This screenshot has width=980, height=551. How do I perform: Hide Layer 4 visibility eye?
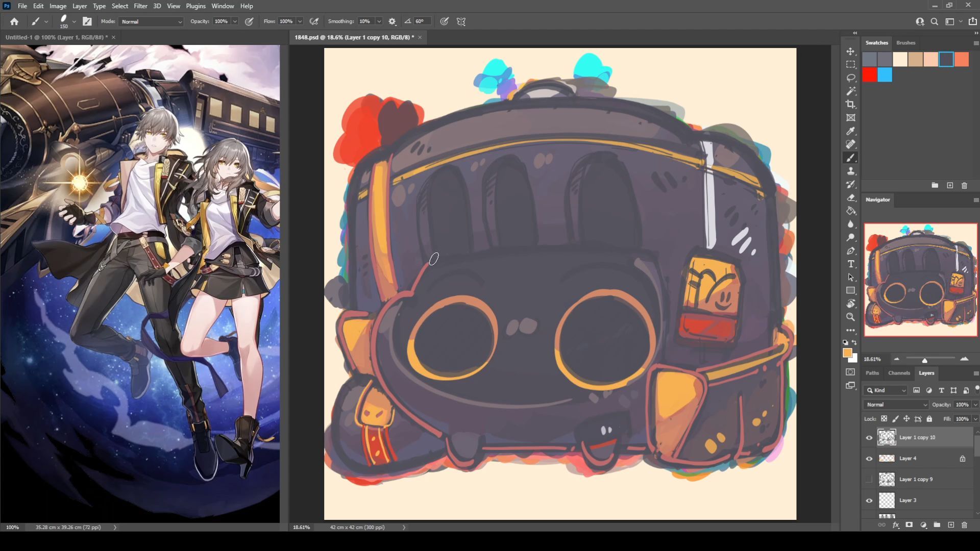(x=869, y=459)
